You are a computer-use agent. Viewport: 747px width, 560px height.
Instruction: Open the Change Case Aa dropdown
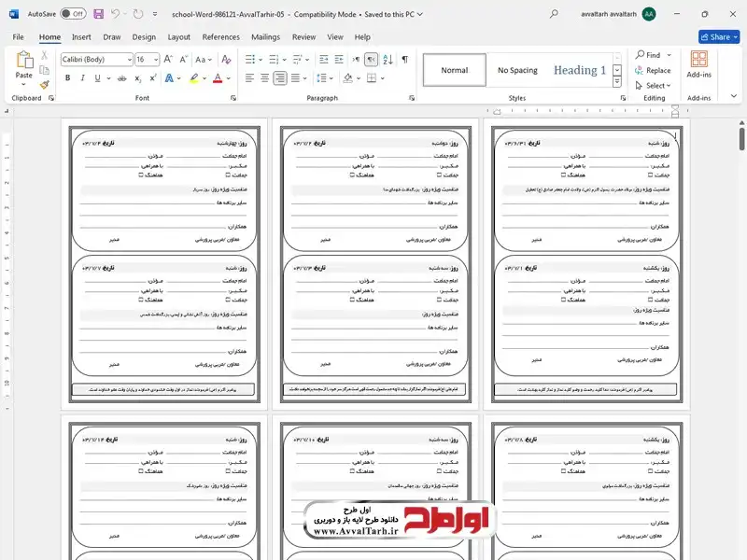pos(204,59)
